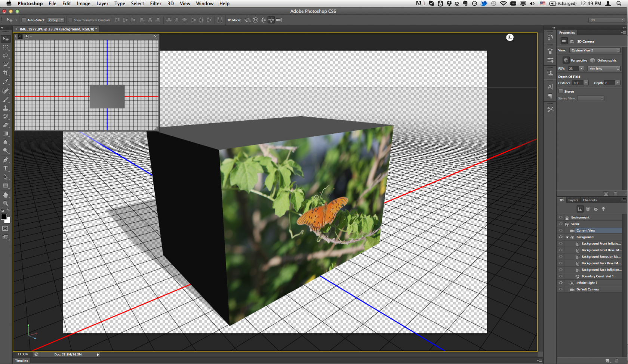Select the Crop tool

pos(6,73)
